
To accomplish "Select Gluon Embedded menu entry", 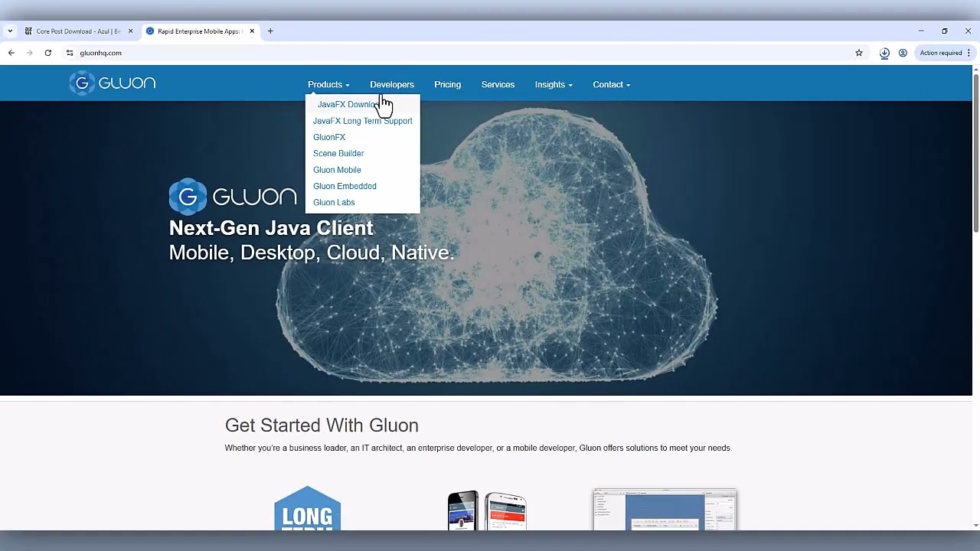I will (345, 186).
